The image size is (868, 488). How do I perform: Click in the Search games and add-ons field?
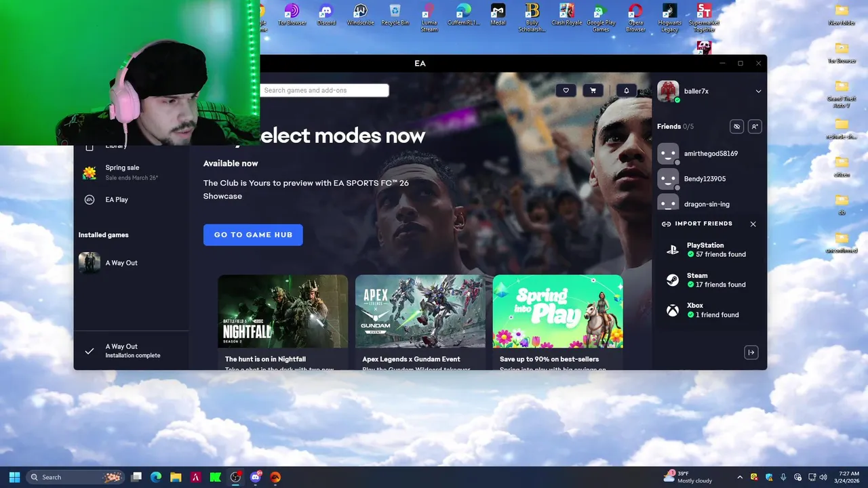(324, 90)
